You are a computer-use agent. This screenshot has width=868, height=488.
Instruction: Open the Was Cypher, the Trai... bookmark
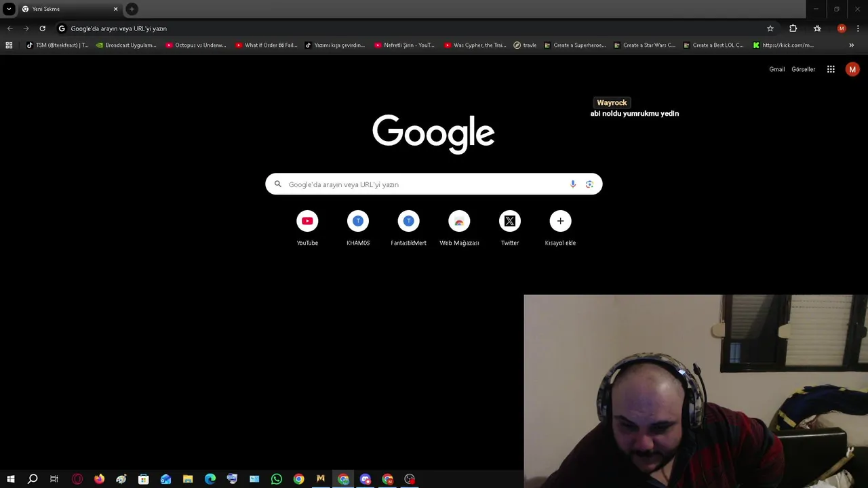tap(475, 45)
